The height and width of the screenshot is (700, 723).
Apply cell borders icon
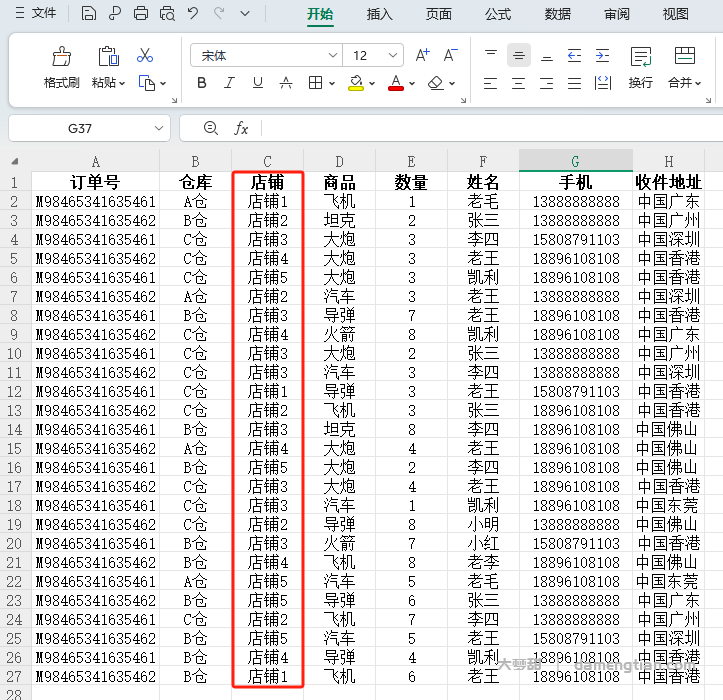point(315,83)
